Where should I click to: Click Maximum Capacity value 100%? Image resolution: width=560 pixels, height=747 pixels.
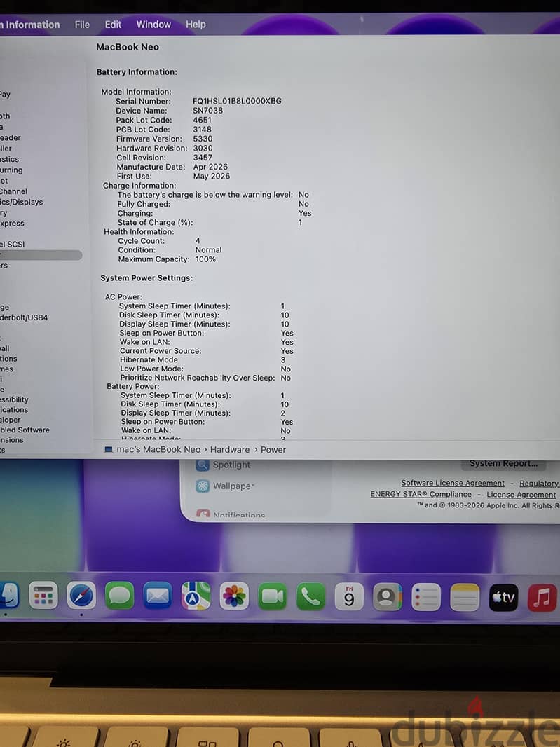205,259
